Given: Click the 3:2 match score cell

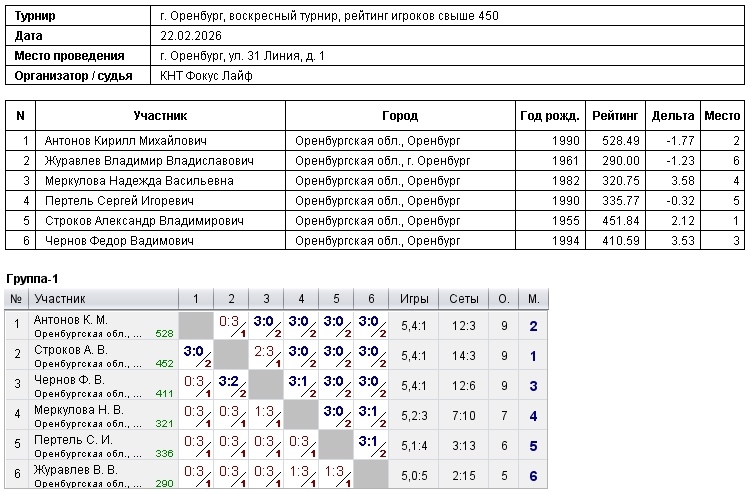Looking at the screenshot, I should pos(231,383).
